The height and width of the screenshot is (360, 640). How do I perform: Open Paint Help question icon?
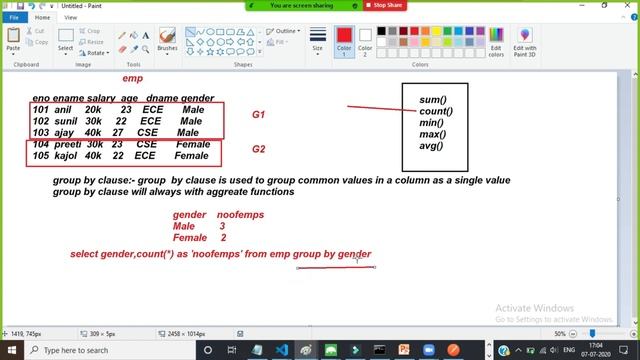pyautogui.click(x=634, y=17)
